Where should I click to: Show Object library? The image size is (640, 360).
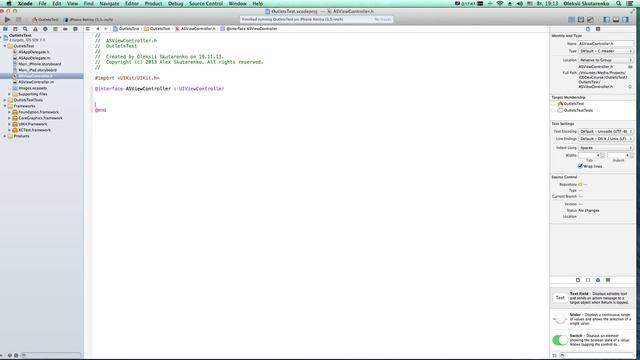coord(598,280)
